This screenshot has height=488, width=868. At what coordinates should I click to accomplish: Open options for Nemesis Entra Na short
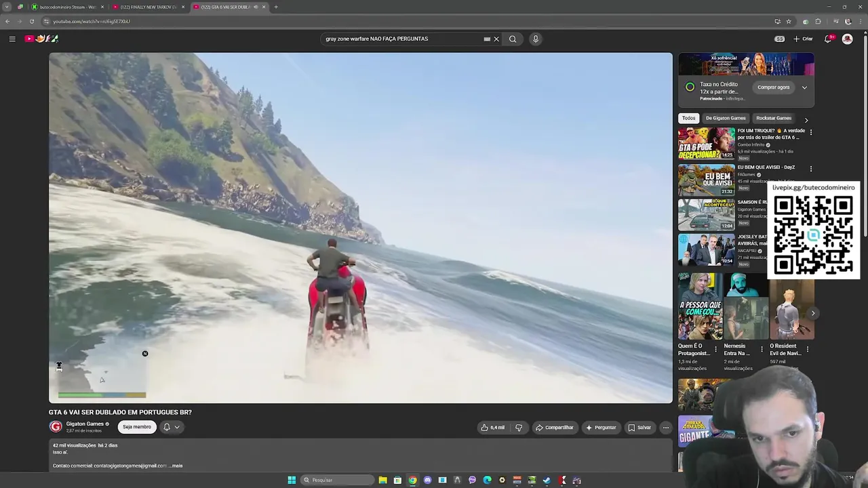(762, 350)
